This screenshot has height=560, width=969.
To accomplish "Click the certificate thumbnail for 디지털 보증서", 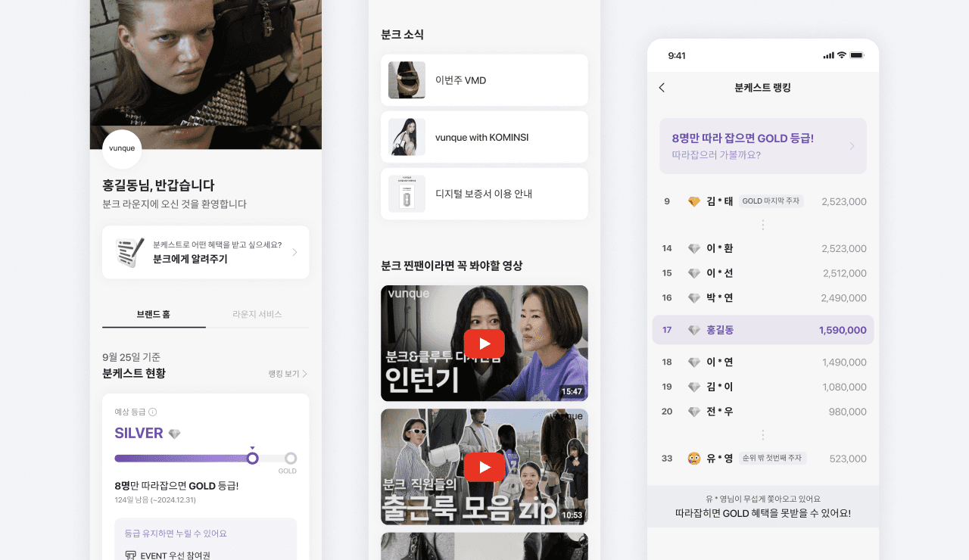I will [x=407, y=194].
